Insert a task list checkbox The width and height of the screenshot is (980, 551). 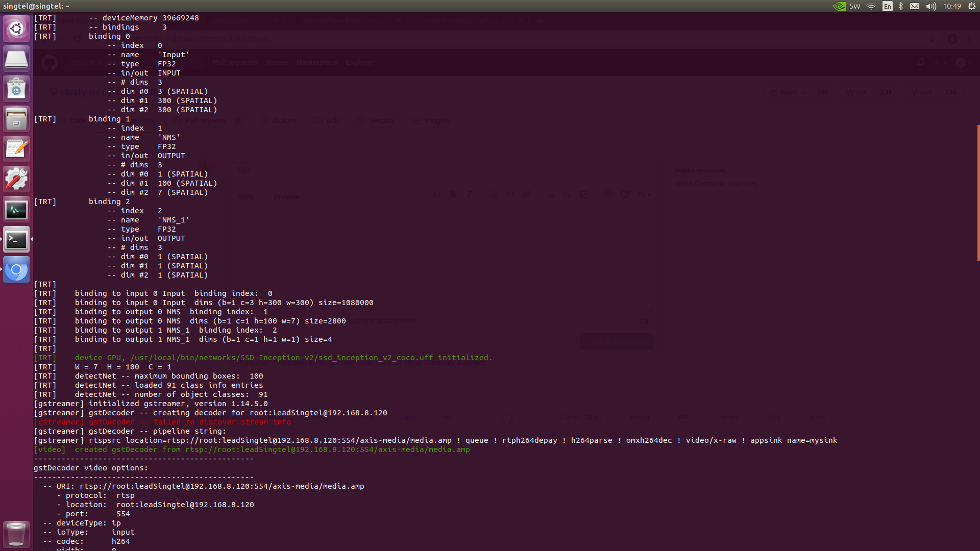pos(584,194)
